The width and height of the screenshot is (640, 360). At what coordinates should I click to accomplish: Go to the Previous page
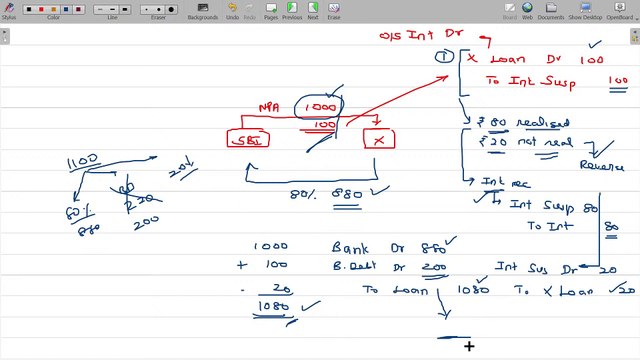coord(292,11)
